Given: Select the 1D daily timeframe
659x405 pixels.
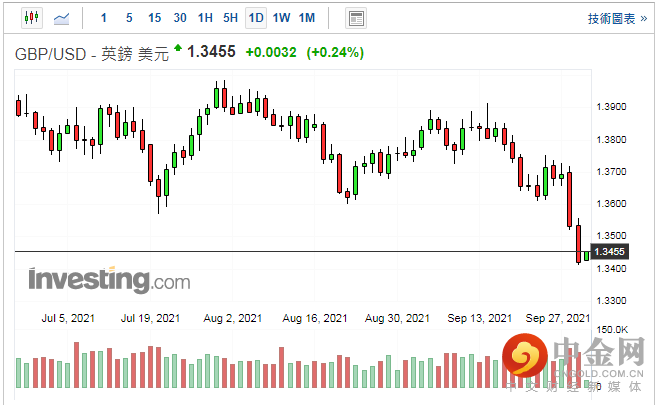Looking at the screenshot, I should tap(256, 18).
